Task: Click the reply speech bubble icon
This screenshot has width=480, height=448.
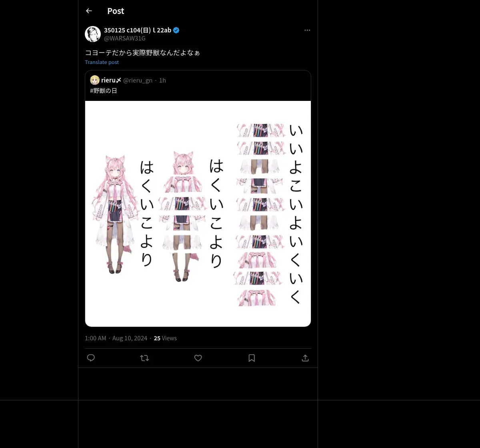Action: [x=91, y=358]
